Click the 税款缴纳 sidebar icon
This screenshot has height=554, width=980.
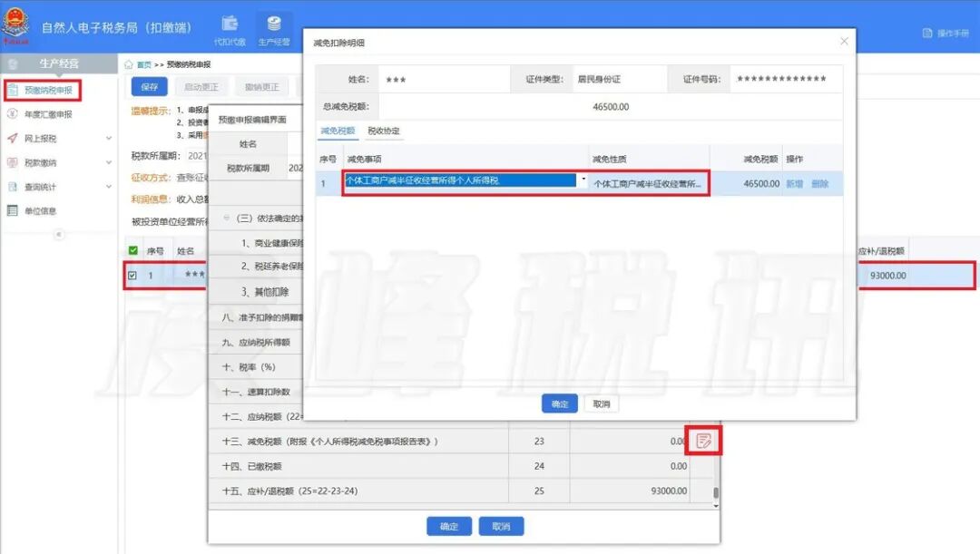pyautogui.click(x=13, y=162)
